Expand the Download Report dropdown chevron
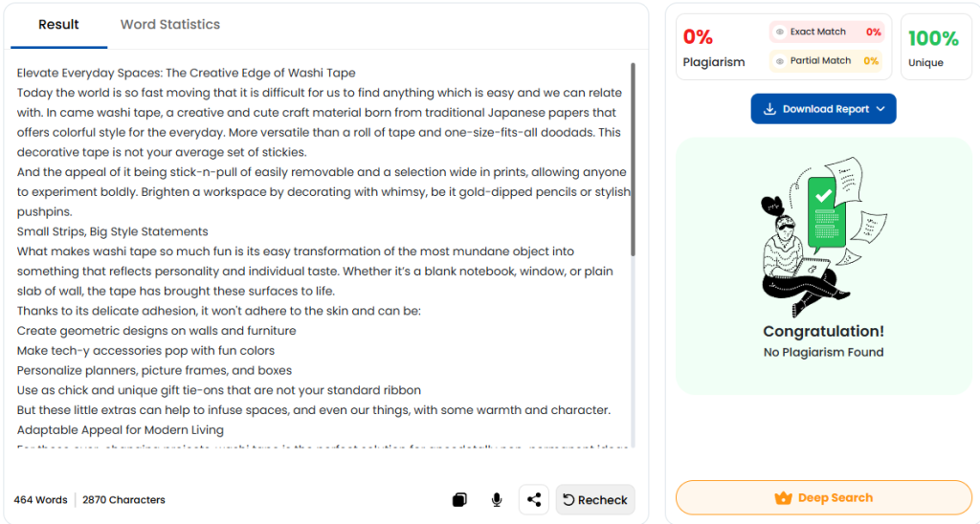Viewport: 980px width, 524px height. coord(880,109)
